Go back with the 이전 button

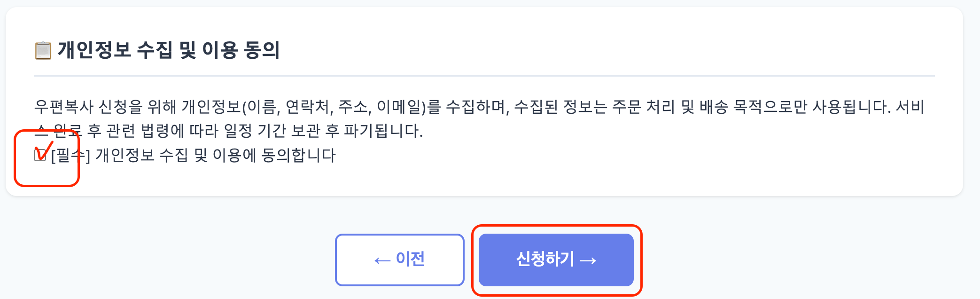[399, 260]
